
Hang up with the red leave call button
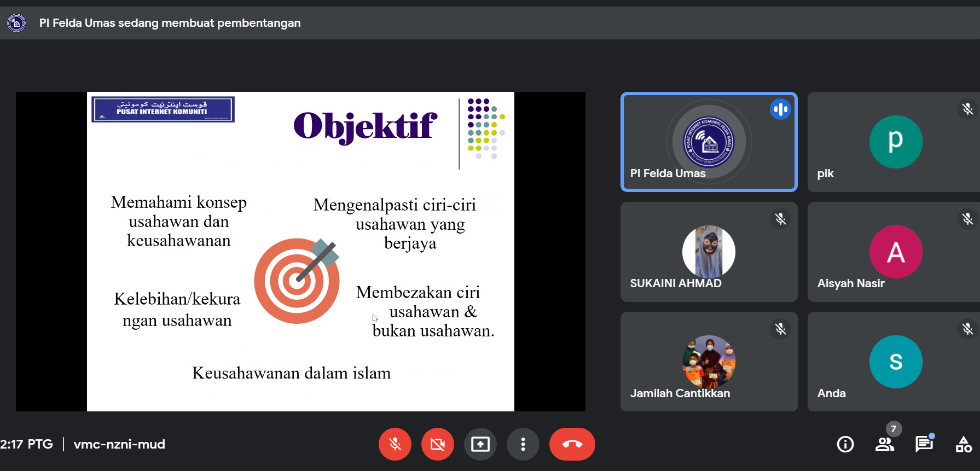(x=572, y=444)
